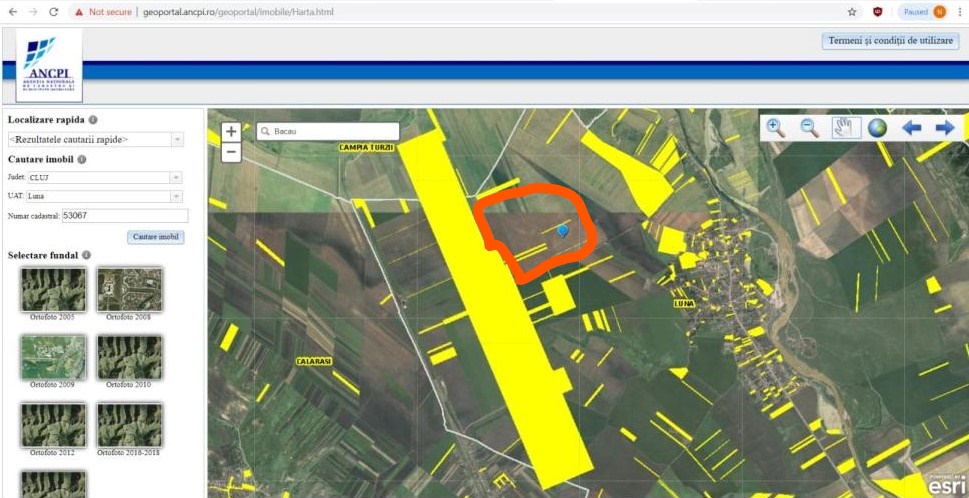Click the browser address bar URL
969x498 pixels.
tap(238, 12)
